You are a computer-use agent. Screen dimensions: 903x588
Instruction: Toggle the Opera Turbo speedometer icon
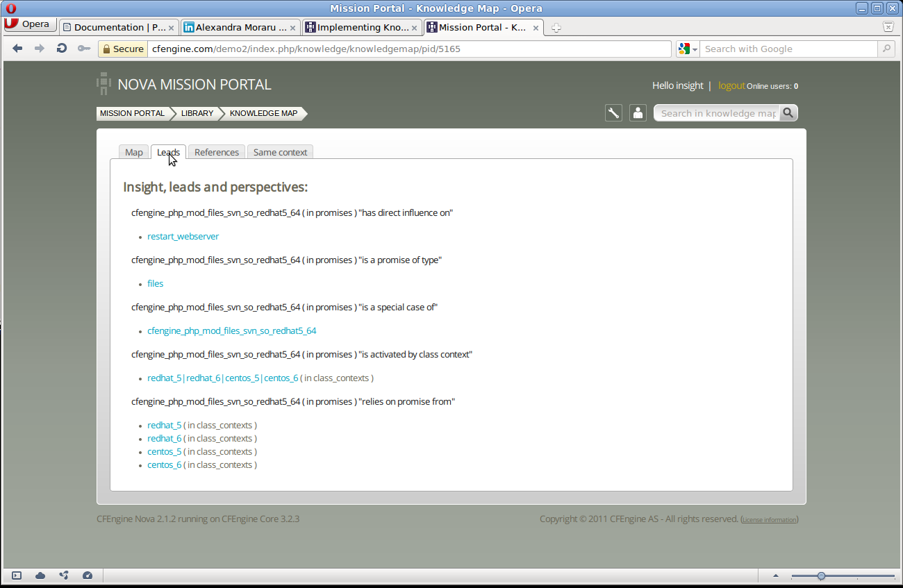pos(88,576)
